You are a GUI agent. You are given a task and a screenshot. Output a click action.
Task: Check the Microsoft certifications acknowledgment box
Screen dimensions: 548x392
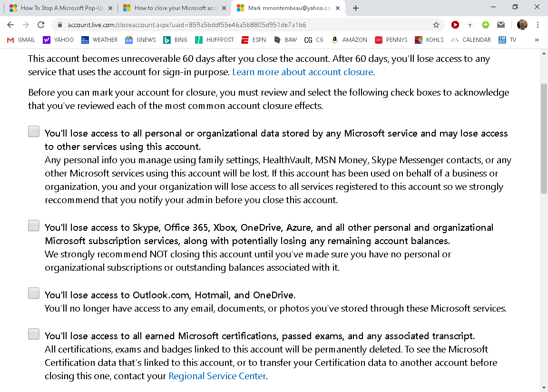[34, 334]
